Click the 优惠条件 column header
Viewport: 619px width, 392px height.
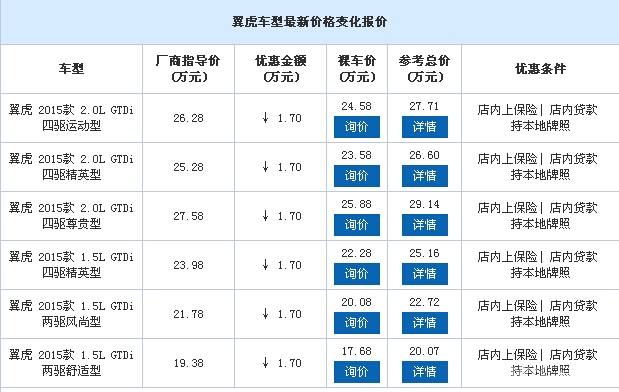(x=540, y=69)
